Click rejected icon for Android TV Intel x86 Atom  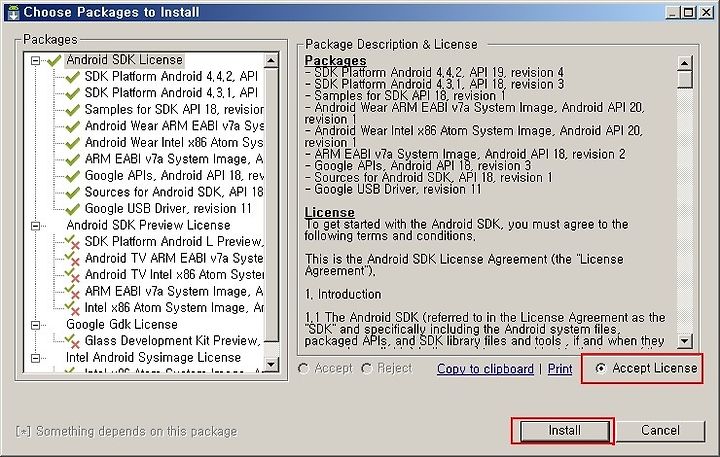click(72, 275)
